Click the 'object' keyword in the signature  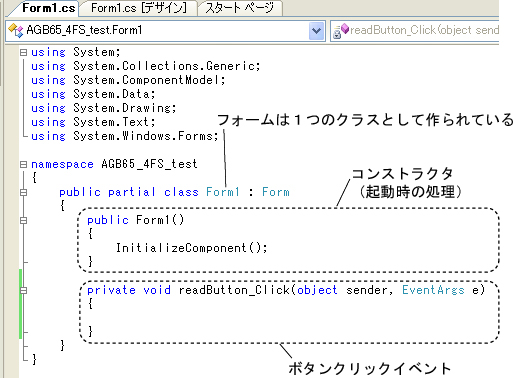pos(317,290)
